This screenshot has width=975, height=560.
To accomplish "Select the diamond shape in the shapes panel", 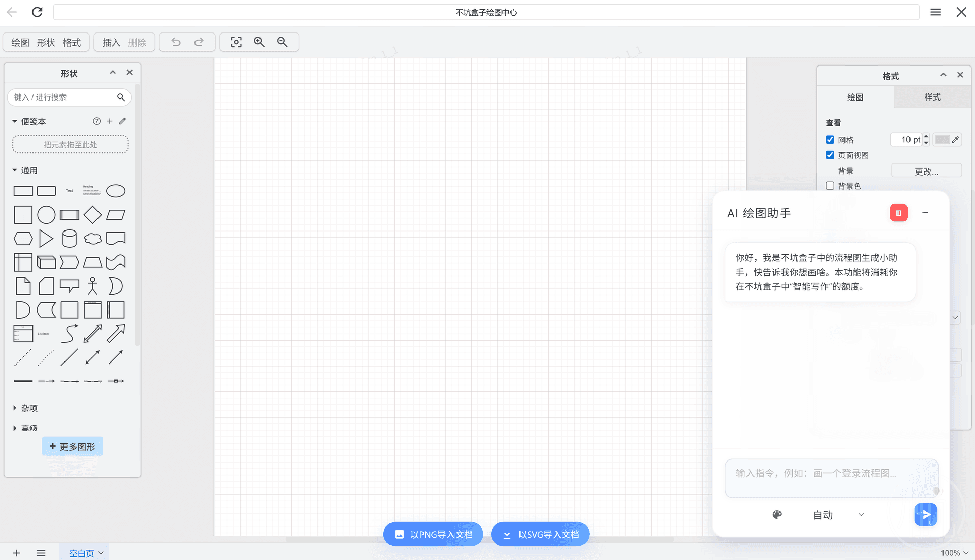I will tap(92, 215).
